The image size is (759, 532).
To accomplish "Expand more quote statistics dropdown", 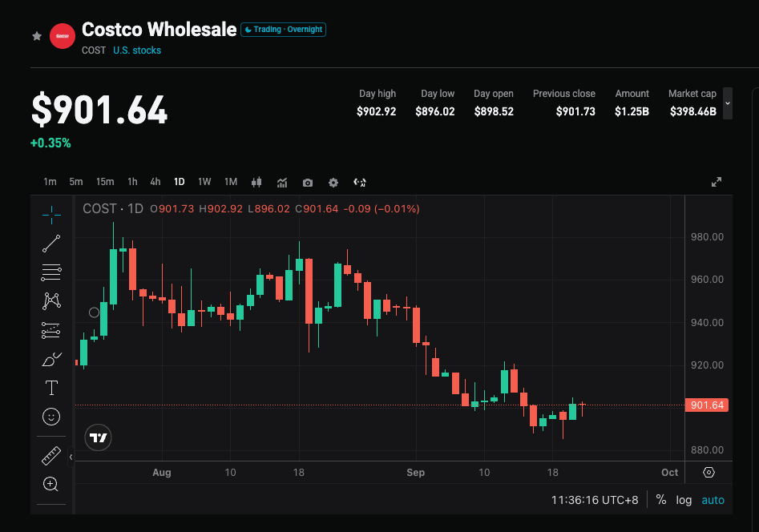I will pyautogui.click(x=728, y=103).
